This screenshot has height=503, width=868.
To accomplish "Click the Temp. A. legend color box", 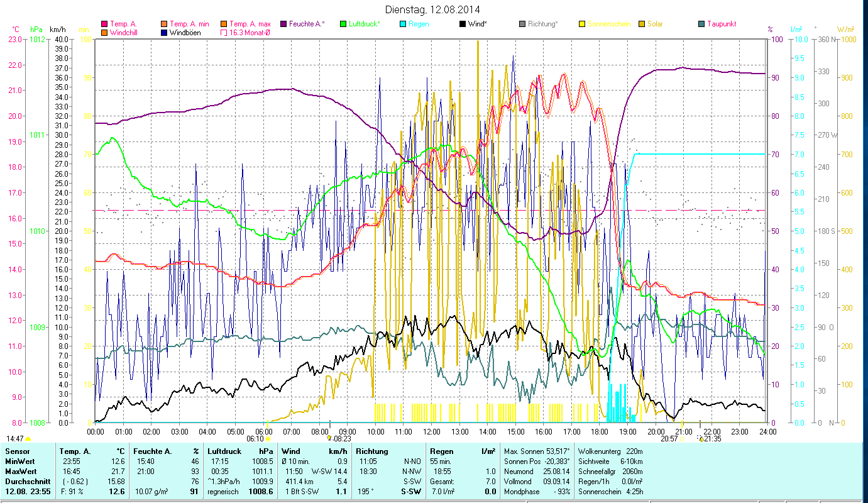I will coord(104,25).
